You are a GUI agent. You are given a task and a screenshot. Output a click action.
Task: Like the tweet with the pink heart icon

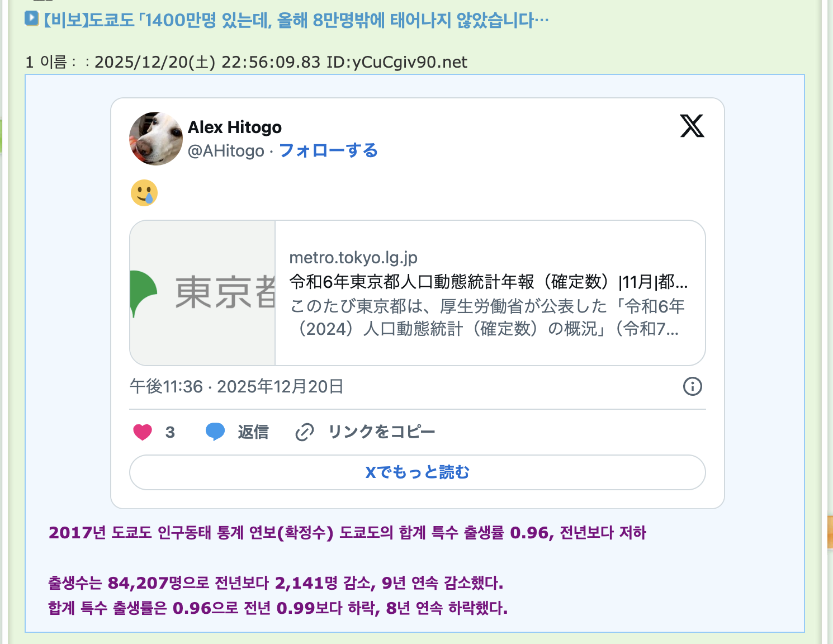coord(143,432)
